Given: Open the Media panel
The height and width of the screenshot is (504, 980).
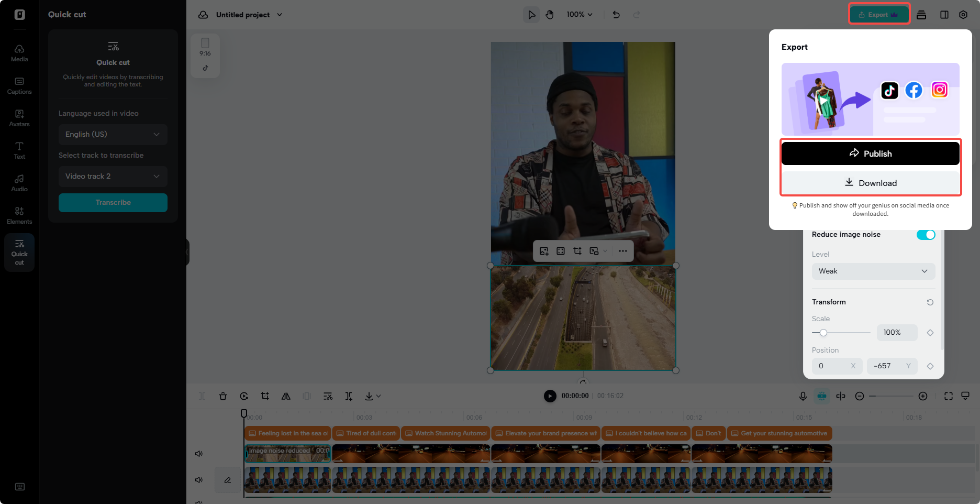Looking at the screenshot, I should pos(19,52).
